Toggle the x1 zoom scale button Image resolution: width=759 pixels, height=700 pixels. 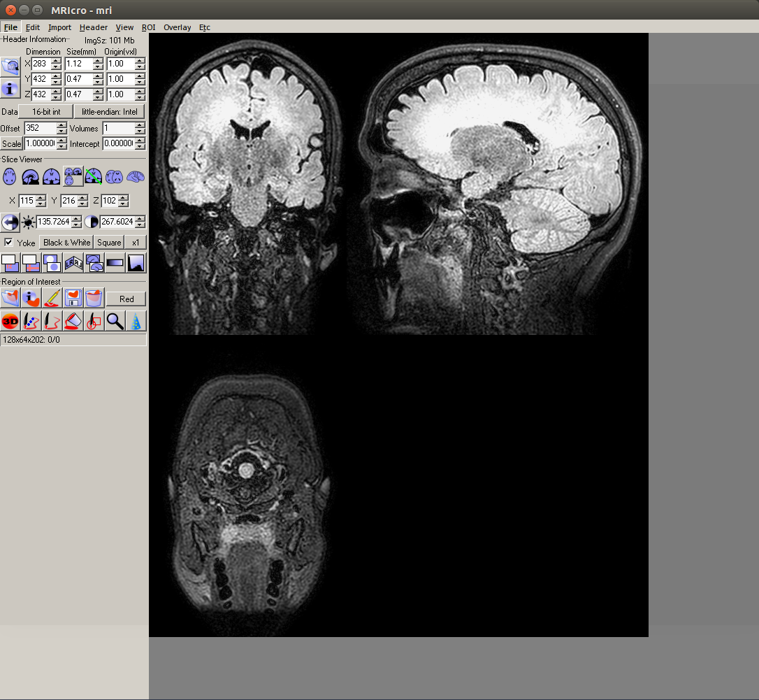point(136,243)
